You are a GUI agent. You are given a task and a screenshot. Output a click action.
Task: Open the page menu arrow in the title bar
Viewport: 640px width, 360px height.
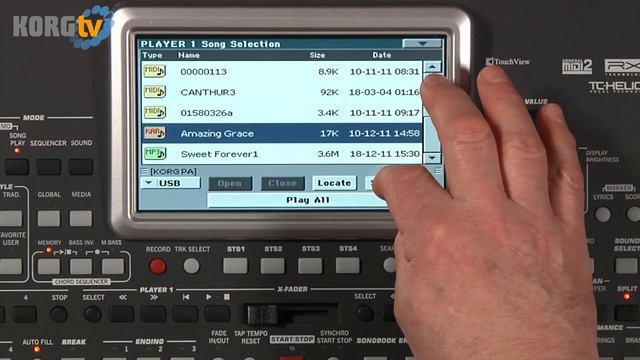[x=422, y=43]
